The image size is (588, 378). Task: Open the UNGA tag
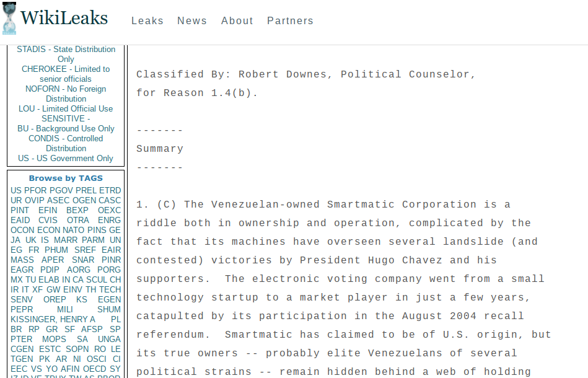click(110, 339)
